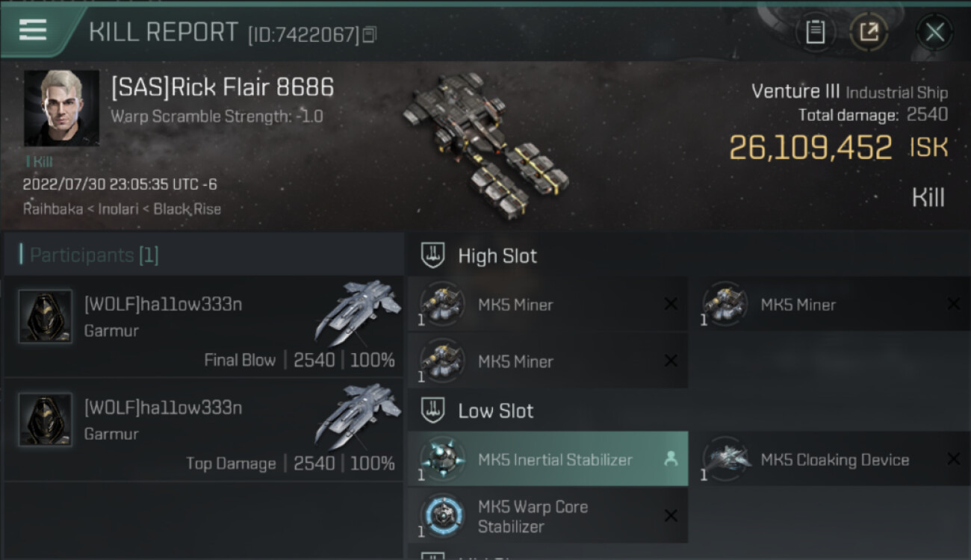Image resolution: width=971 pixels, height=560 pixels.
Task: Open the hamburger menu icon
Action: 33,30
